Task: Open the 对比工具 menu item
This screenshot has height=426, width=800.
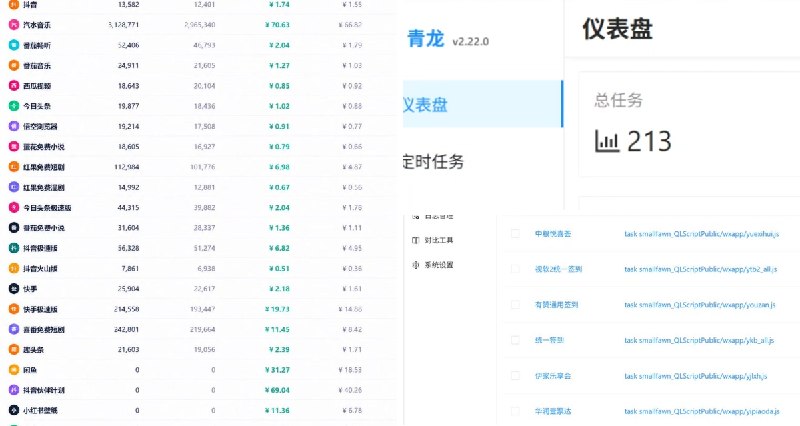Action: (438, 240)
